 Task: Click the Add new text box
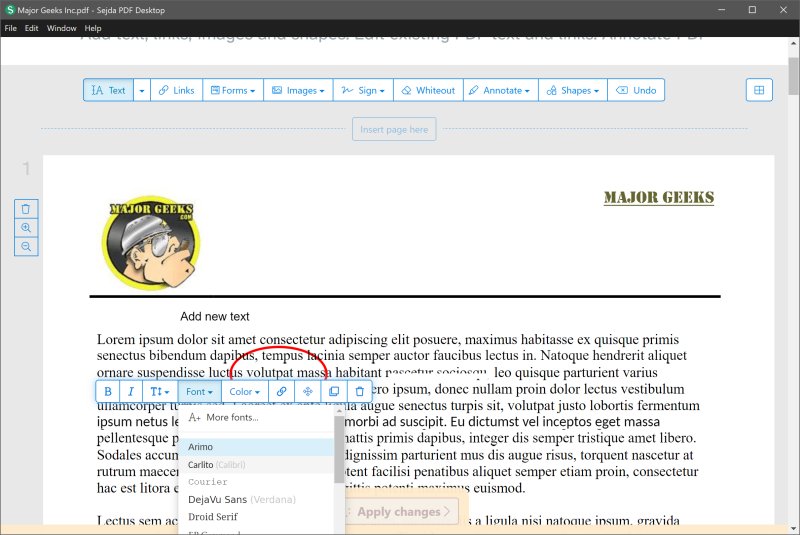pyautogui.click(x=215, y=316)
